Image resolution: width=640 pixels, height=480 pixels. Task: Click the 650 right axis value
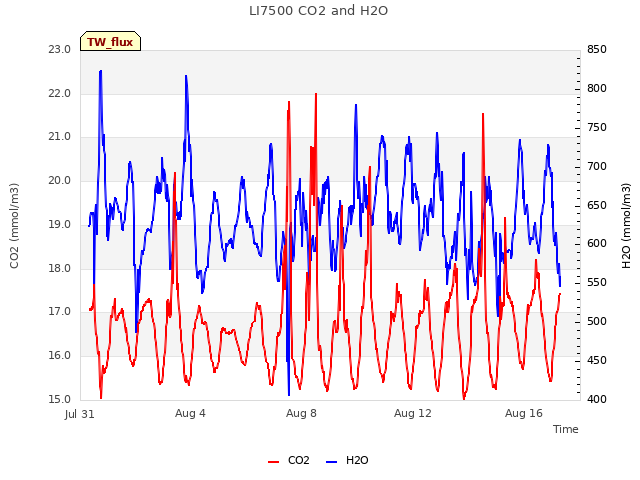click(x=597, y=205)
